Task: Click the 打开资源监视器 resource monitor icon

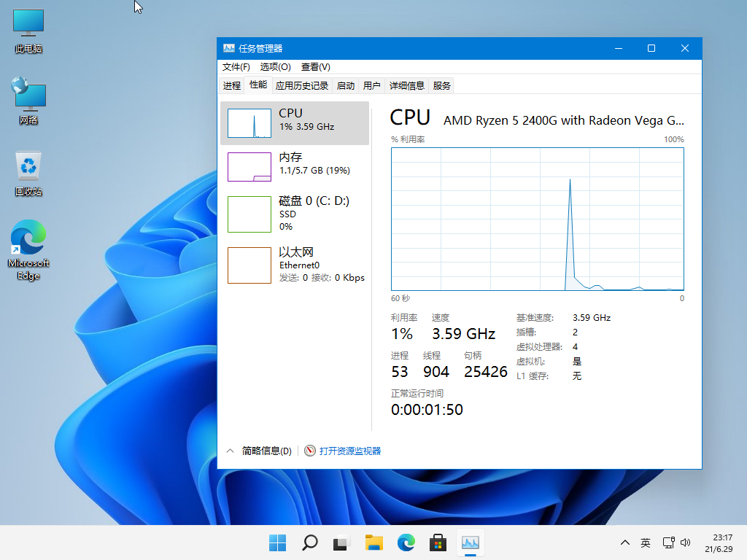Action: [309, 450]
